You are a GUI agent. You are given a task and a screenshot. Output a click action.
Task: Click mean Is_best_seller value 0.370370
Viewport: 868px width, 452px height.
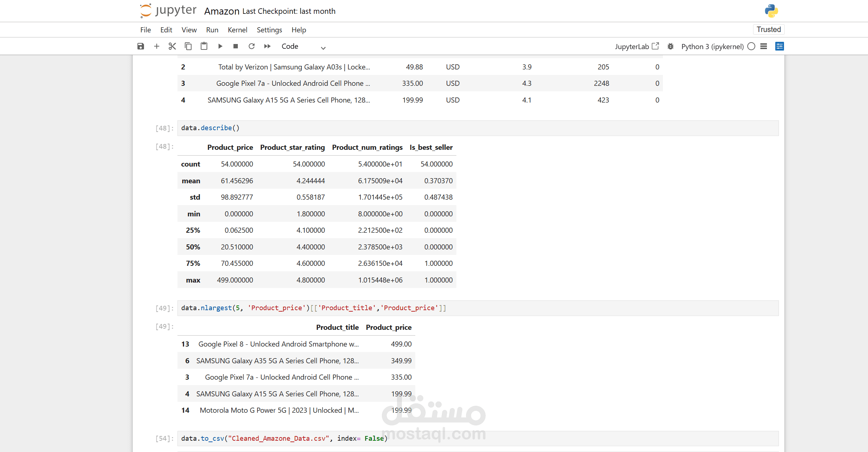coord(439,181)
